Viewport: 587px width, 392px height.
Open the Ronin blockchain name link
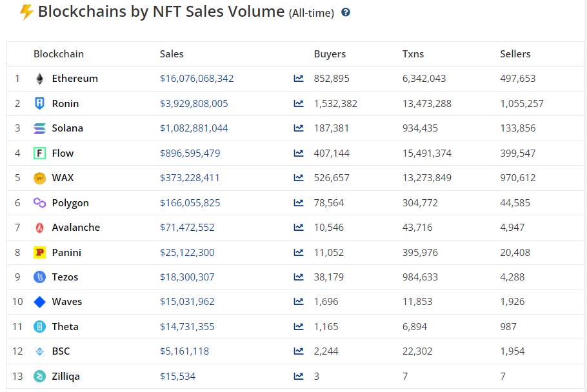click(66, 104)
